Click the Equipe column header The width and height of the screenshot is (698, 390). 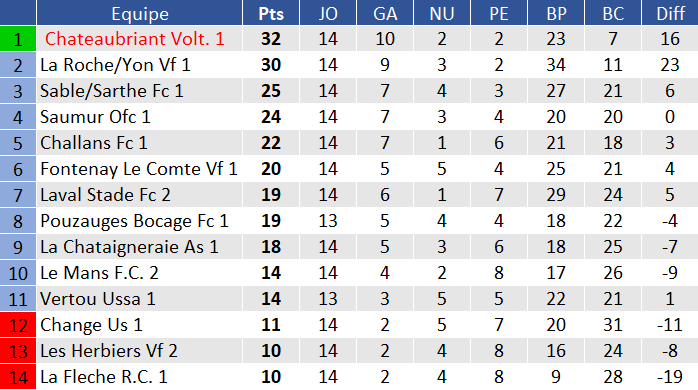140,13
